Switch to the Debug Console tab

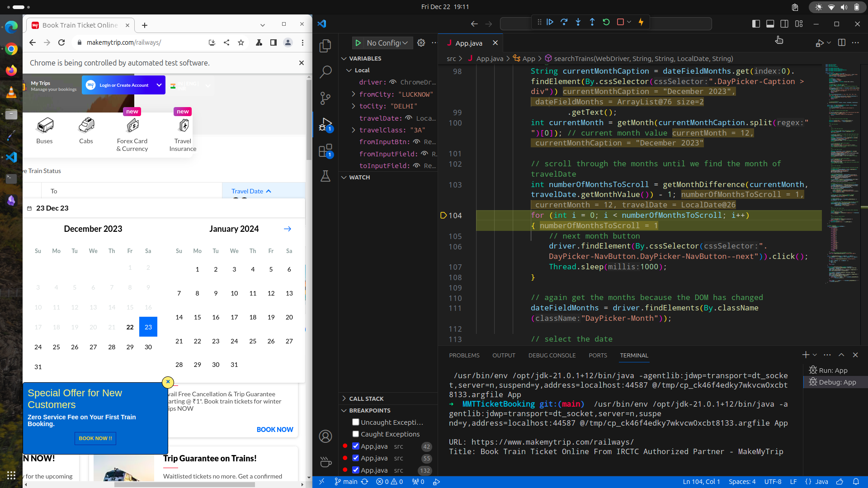pos(552,355)
